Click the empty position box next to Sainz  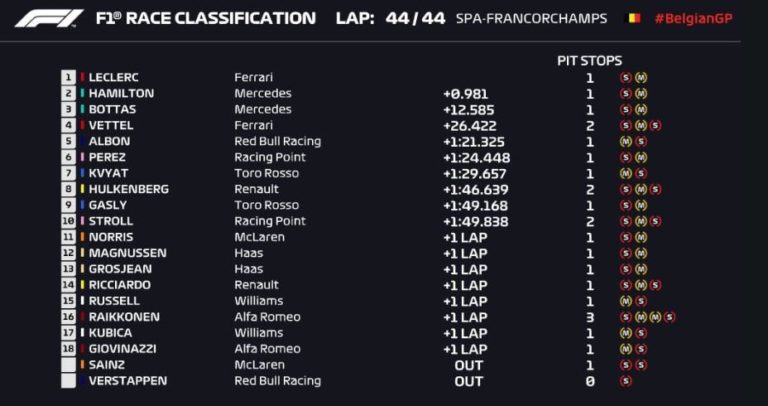pos(68,365)
